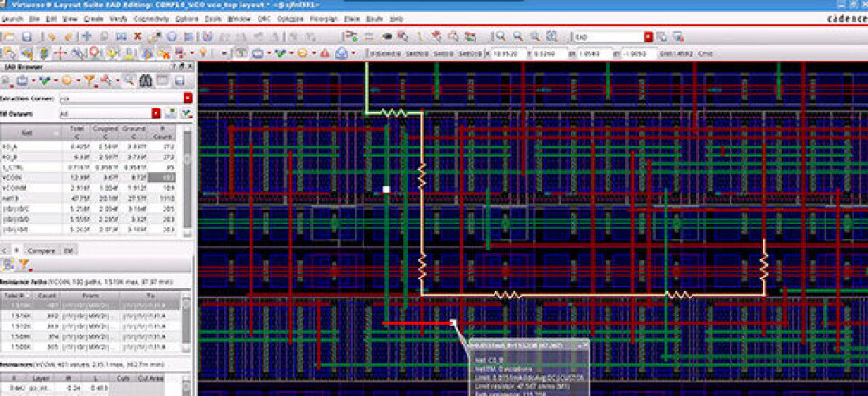Viewport: 868px width, 396px height.
Task: Click the Zoom to Fit icon
Action: click(x=534, y=36)
